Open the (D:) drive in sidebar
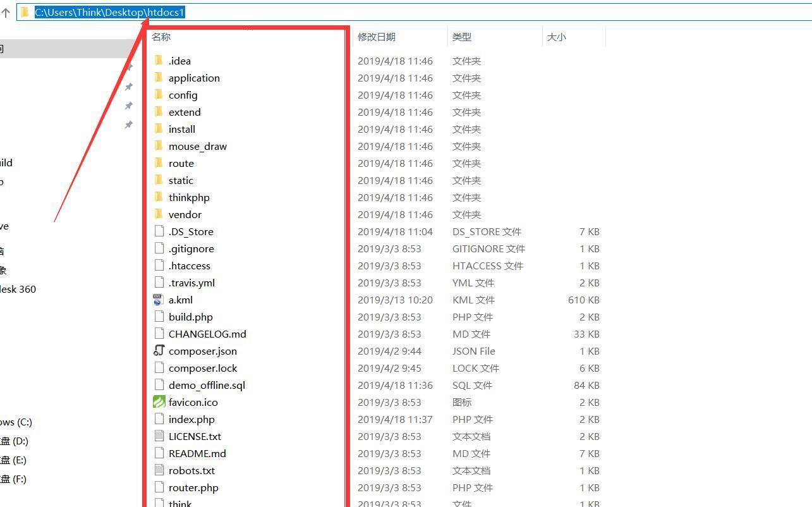Viewport: 812px width, 507px height. point(14,441)
